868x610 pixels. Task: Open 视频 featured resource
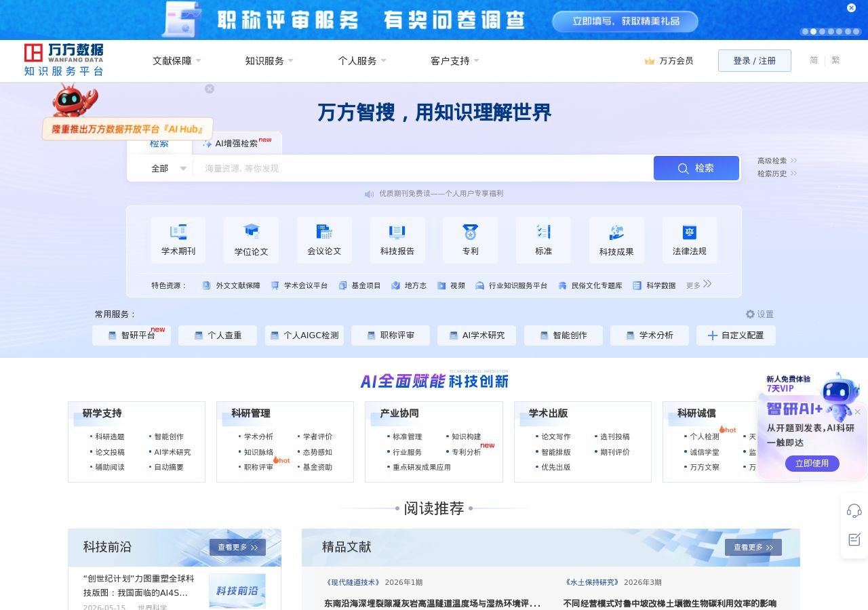click(451, 285)
